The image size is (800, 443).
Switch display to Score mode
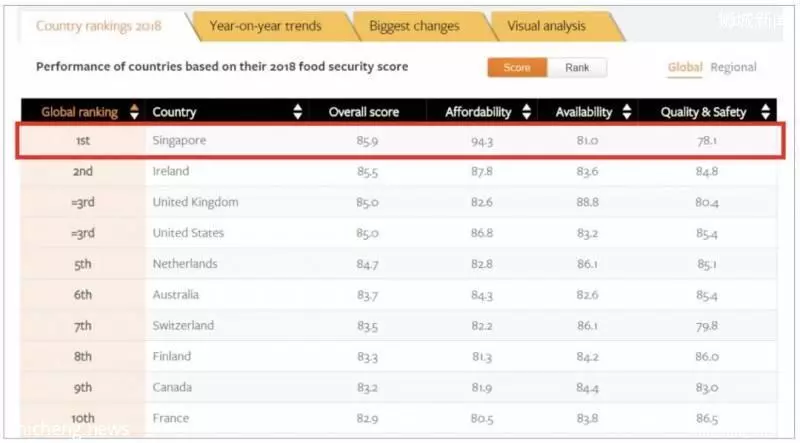coord(517,68)
